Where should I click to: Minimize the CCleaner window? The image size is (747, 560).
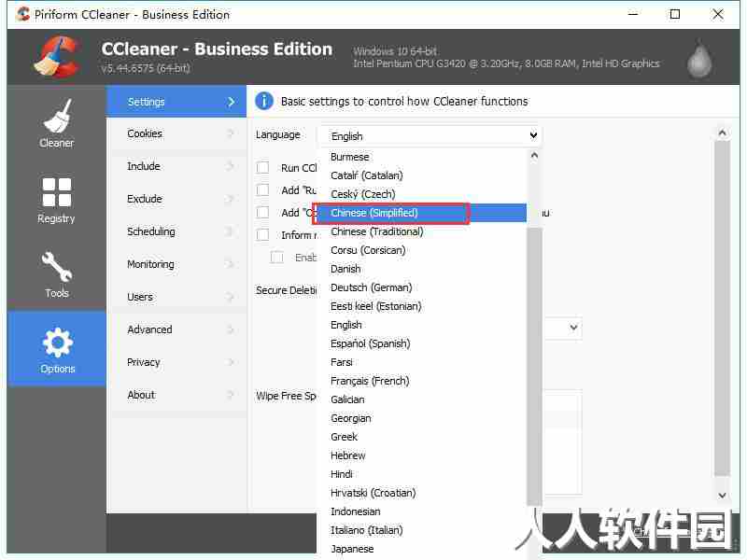(633, 14)
